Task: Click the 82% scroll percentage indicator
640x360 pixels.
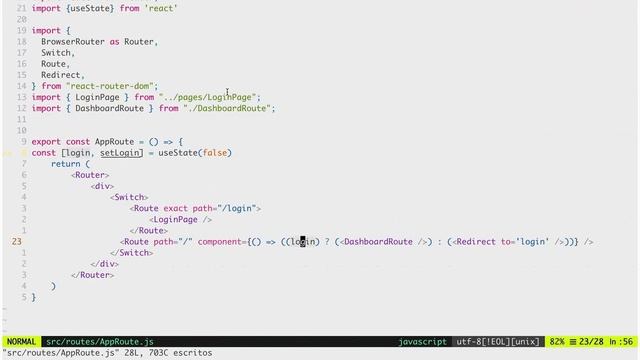Action: click(x=557, y=342)
